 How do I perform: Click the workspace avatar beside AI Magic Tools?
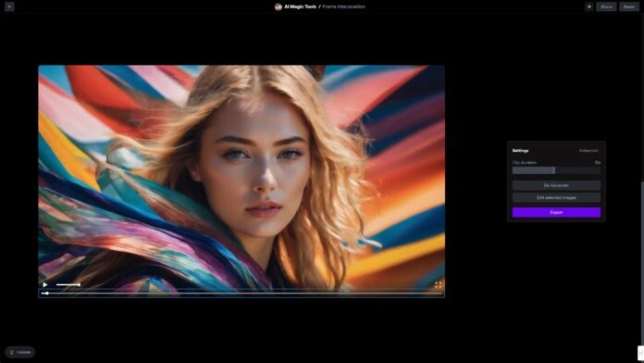pos(279,6)
